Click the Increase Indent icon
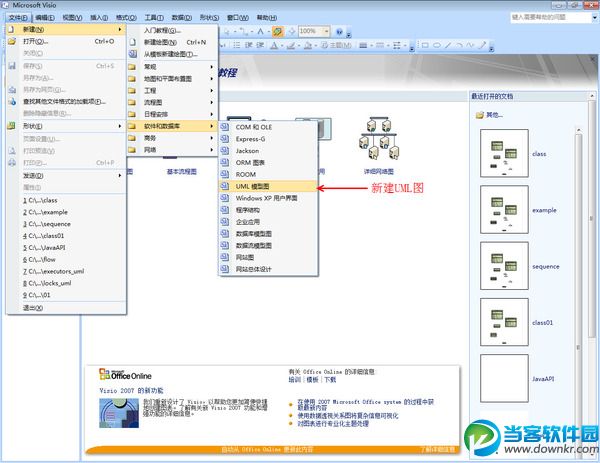600x463 pixels. pos(260,45)
